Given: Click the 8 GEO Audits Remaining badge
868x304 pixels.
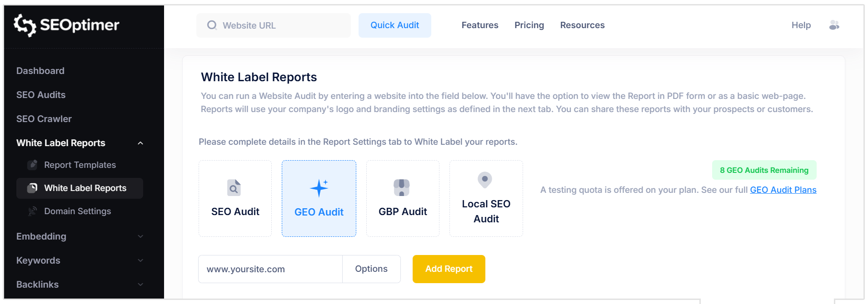Looking at the screenshot, I should point(764,170).
